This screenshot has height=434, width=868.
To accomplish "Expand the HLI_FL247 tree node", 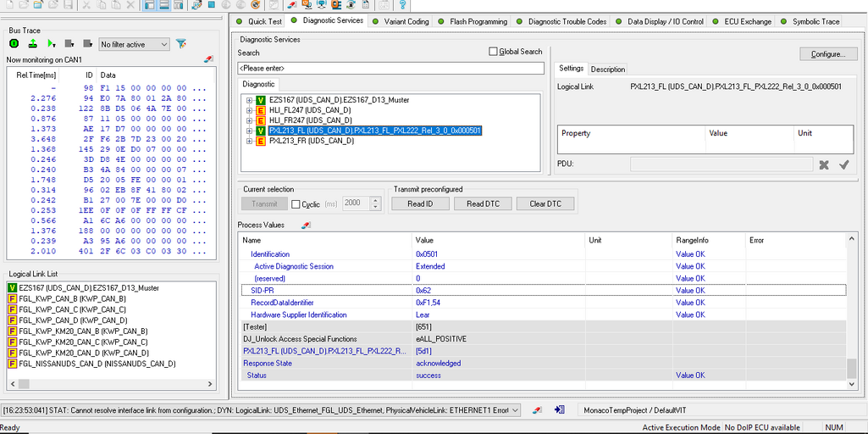I will click(250, 110).
